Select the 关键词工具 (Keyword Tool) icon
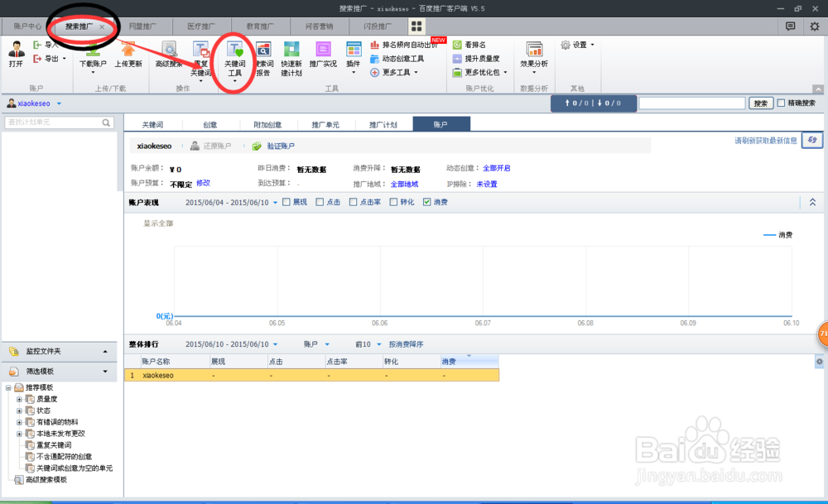The height and width of the screenshot is (504, 828). (x=234, y=58)
